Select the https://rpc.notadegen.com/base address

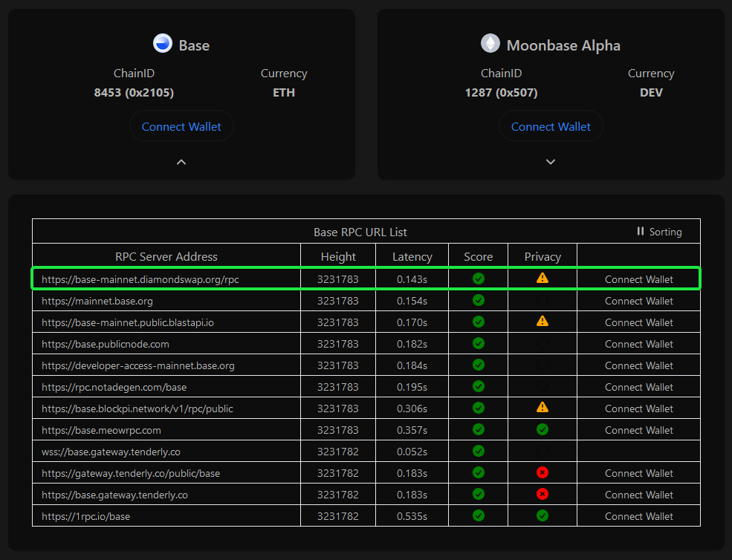114,387
